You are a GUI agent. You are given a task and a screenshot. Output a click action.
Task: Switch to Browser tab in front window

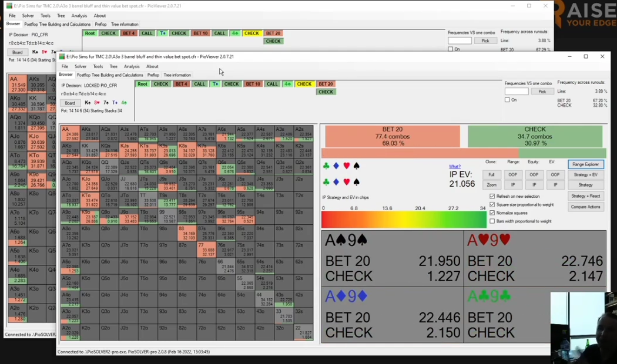pos(66,75)
